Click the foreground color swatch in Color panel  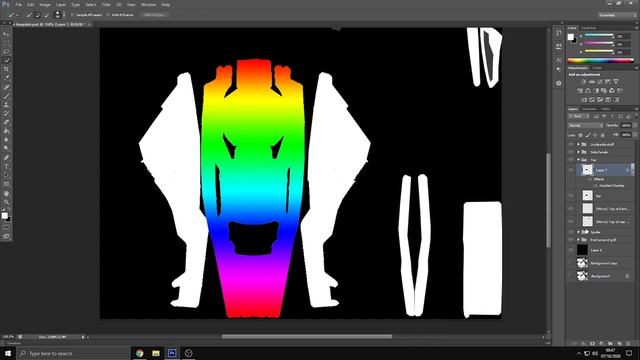571,37
